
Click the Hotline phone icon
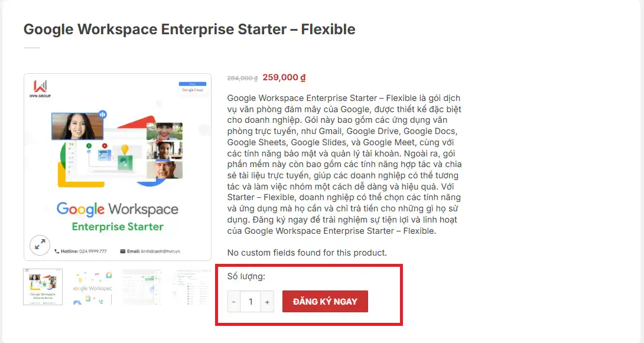click(x=57, y=251)
